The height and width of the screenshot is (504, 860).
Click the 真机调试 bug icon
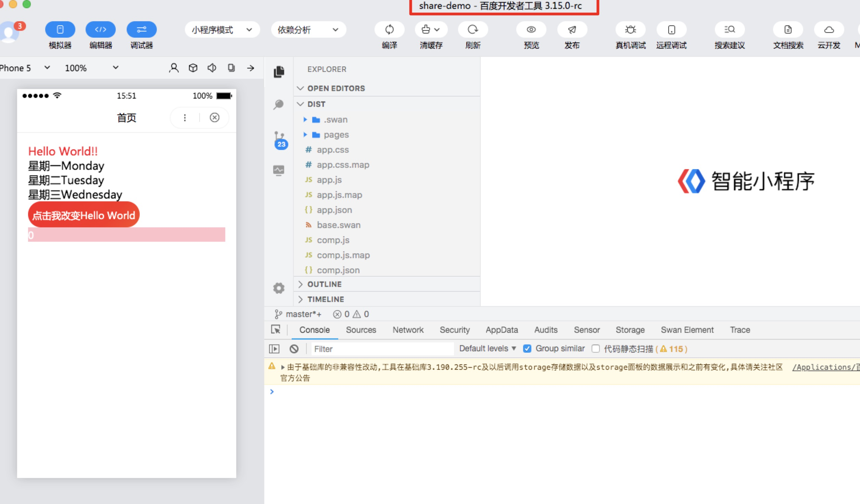(631, 29)
